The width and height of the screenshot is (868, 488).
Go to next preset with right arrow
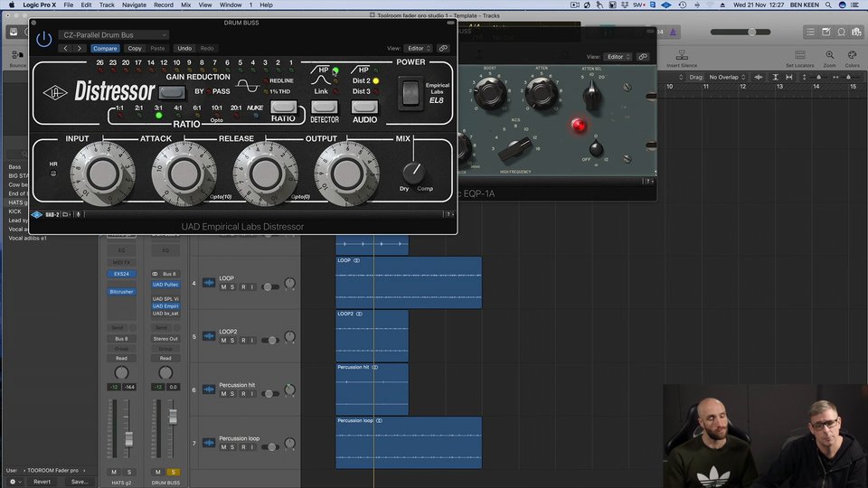[x=80, y=48]
